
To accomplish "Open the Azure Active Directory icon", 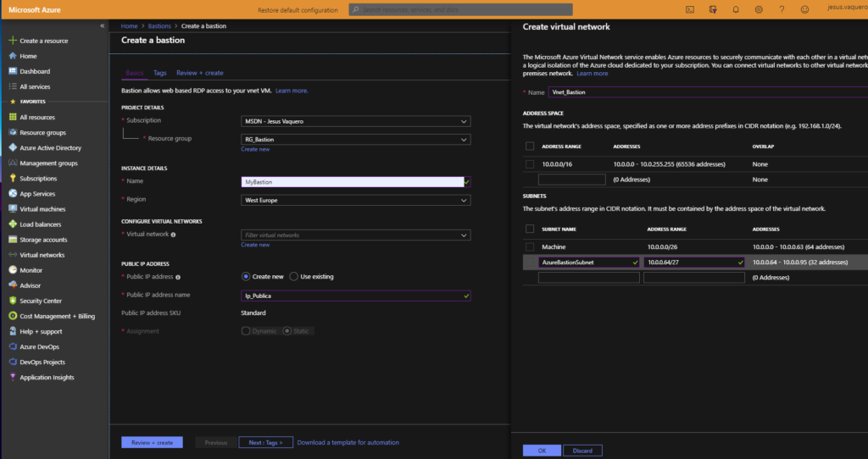I will pos(13,147).
